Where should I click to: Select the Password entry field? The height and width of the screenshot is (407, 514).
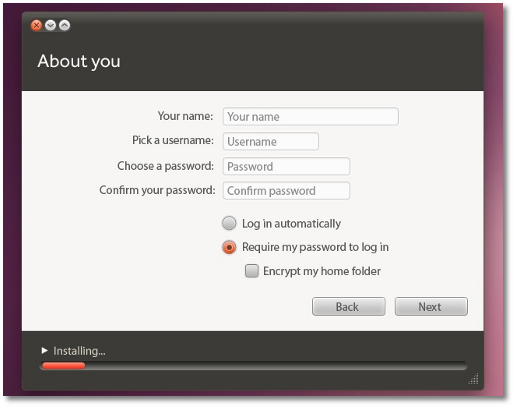[286, 166]
